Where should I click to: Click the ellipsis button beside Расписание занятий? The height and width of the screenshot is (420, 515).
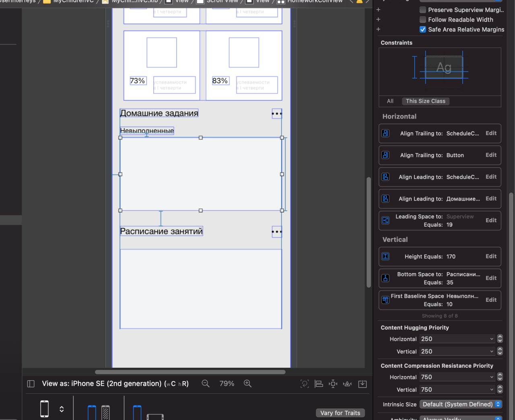point(277,232)
